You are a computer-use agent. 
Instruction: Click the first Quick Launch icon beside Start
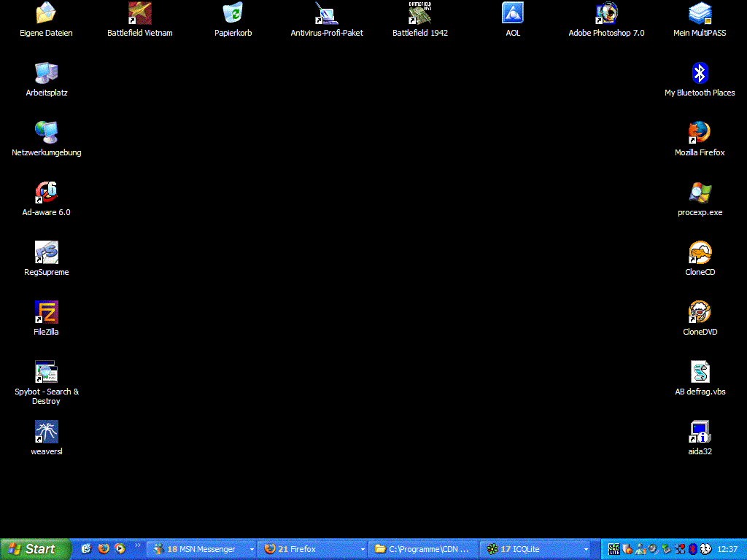[x=86, y=548]
